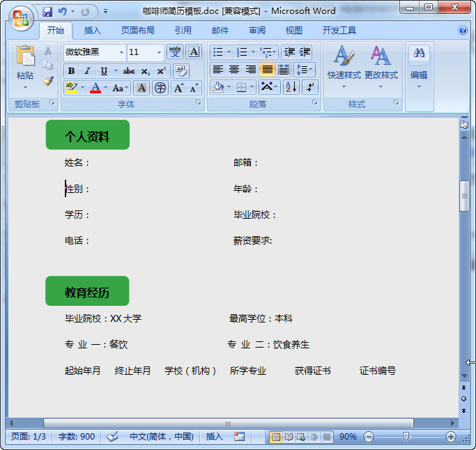The width and height of the screenshot is (476, 450).
Task: Open Change Styles menu
Action: [381, 66]
